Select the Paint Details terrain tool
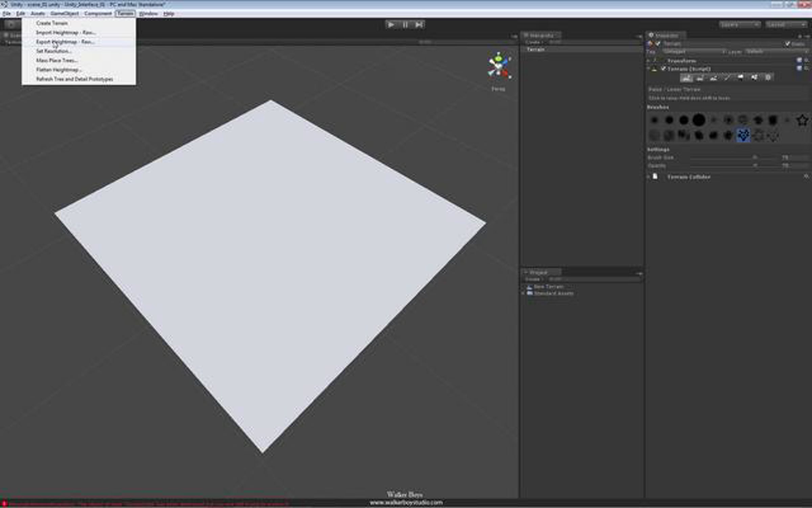 (x=754, y=78)
